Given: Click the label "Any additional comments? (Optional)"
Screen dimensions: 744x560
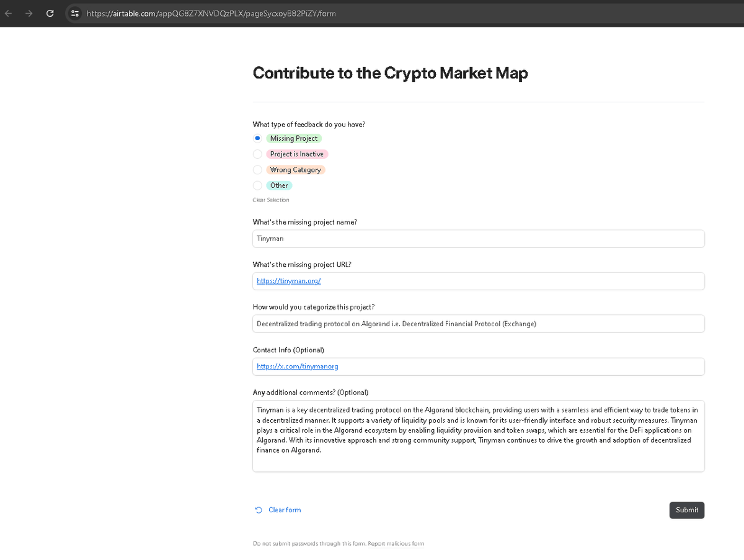Looking at the screenshot, I should 311,393.
